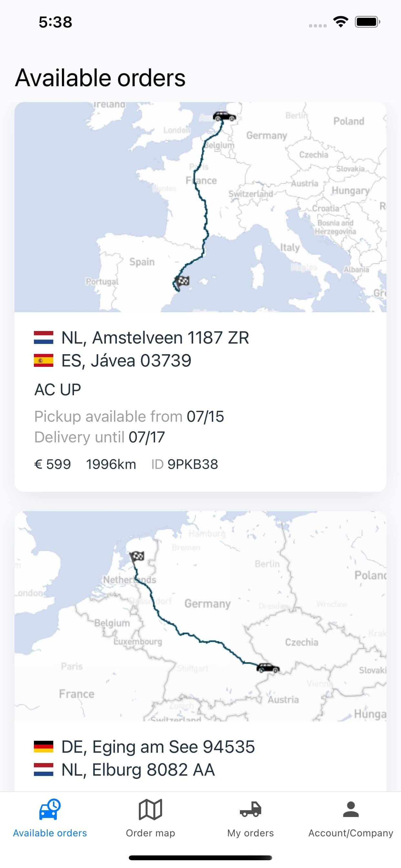The image size is (401, 868).
Task: Tap the checkered flag in the Netherlands
Action: pos(137,556)
